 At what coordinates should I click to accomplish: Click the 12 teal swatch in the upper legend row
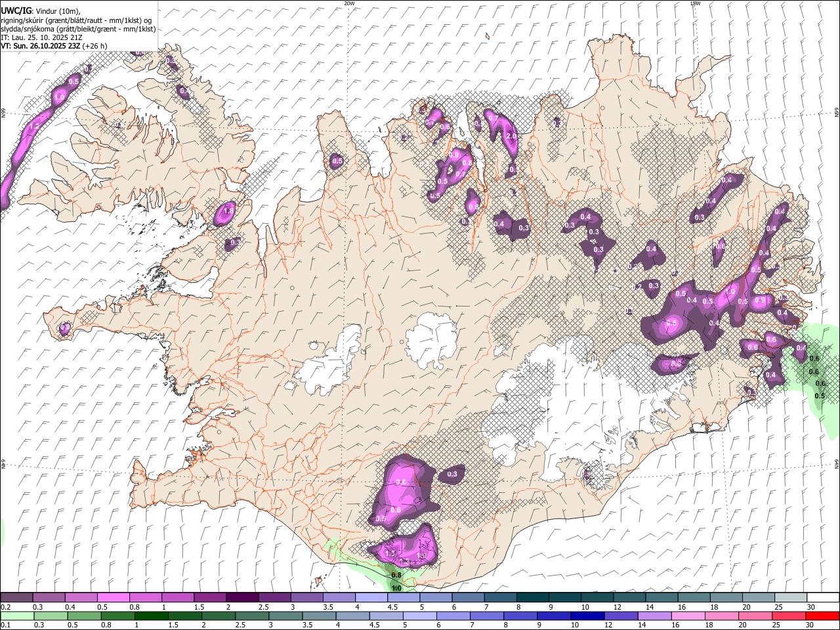[x=629, y=597]
